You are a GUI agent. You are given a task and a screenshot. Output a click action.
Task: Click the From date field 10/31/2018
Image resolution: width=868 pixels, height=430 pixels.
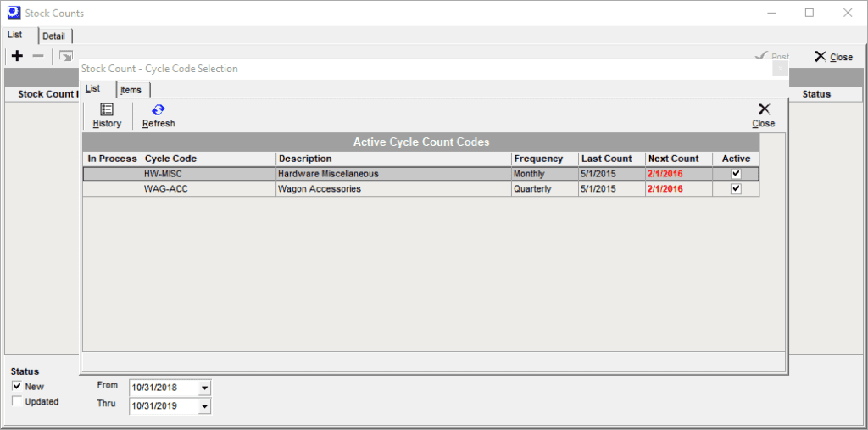click(164, 388)
